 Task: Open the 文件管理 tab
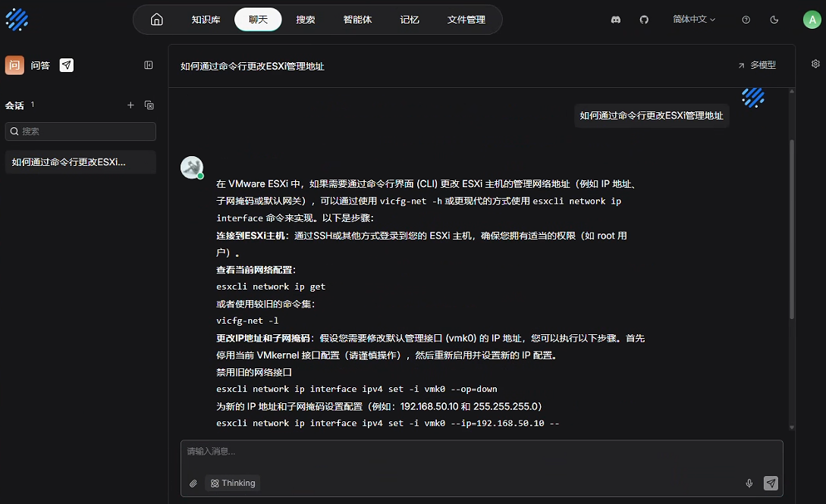[x=466, y=20]
